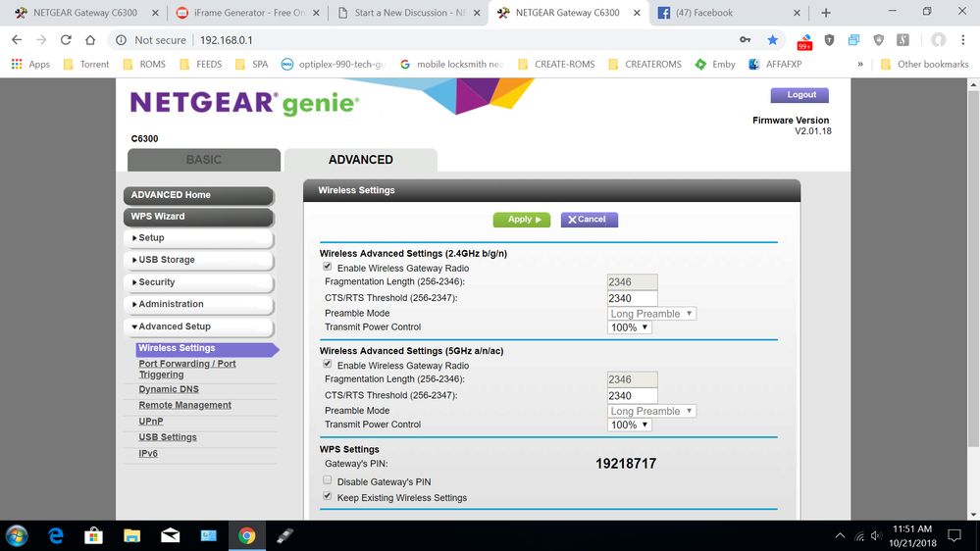Show hidden bookmarks via double chevron
980x551 pixels.
tap(860, 64)
